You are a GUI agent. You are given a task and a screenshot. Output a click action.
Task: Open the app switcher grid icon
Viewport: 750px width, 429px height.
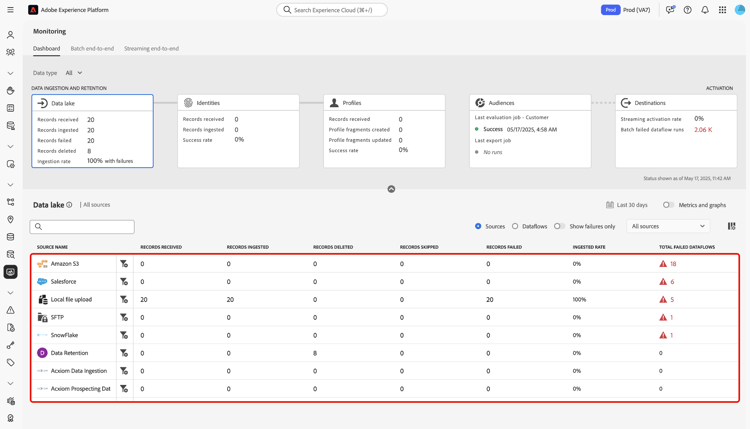coord(722,10)
